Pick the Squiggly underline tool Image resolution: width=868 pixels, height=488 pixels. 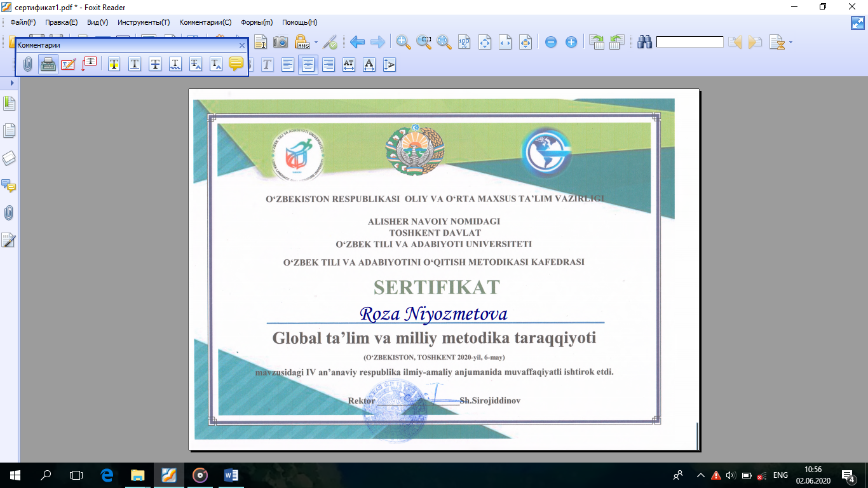click(x=175, y=64)
